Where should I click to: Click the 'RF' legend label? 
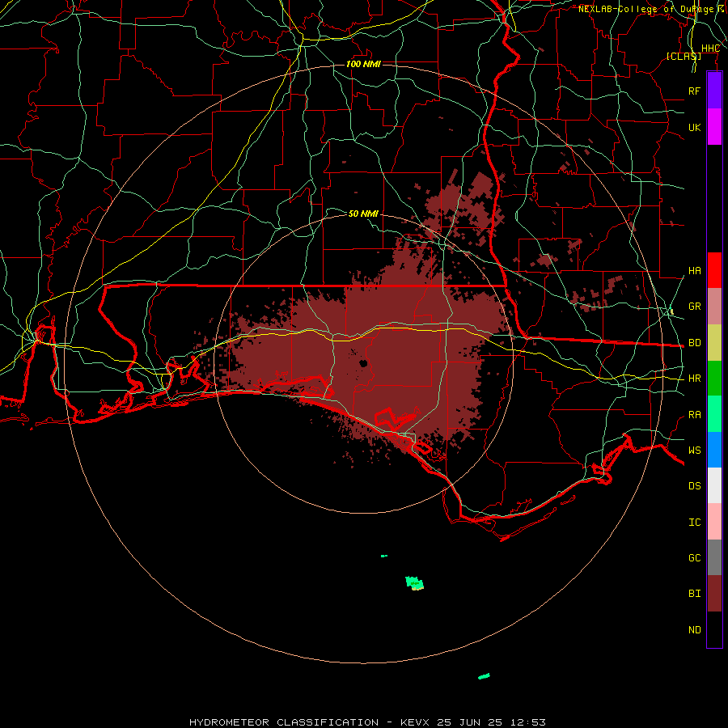tap(694, 91)
